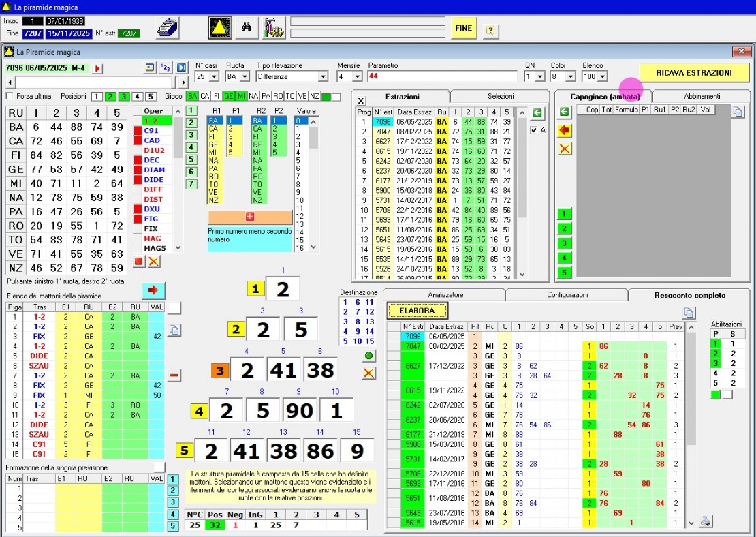Uncheck the A checkbox beside the Estrazioni list
The width and height of the screenshot is (756, 537).
pyautogui.click(x=533, y=130)
